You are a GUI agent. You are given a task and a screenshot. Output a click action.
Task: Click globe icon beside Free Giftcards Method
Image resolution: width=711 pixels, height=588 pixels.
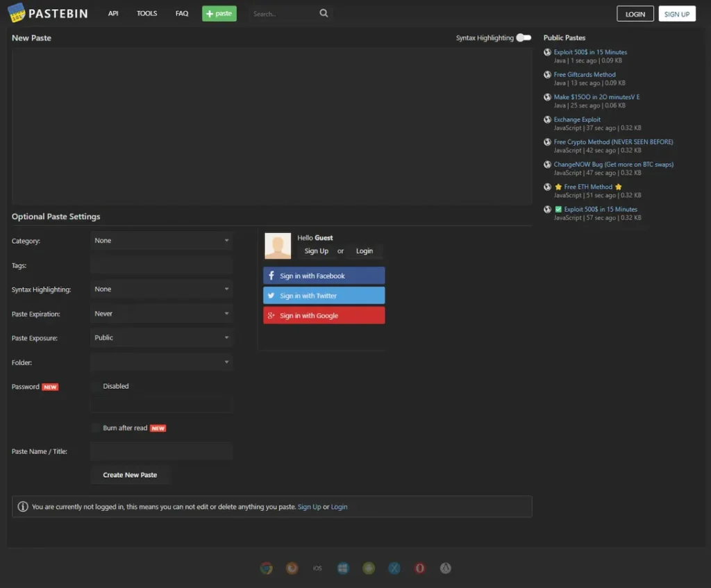(547, 74)
